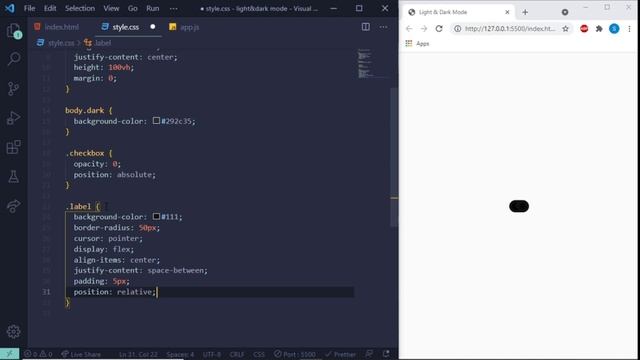Open a new Chrome tab
640x360 pixels.
525,12
